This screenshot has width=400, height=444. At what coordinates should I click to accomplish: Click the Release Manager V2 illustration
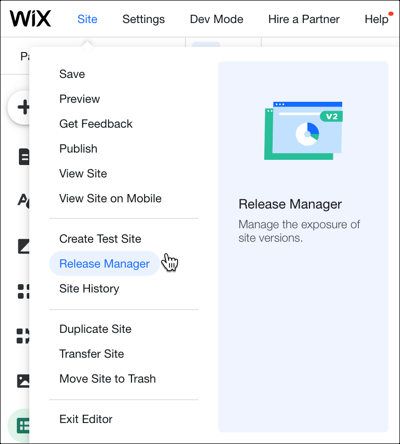pos(303,131)
